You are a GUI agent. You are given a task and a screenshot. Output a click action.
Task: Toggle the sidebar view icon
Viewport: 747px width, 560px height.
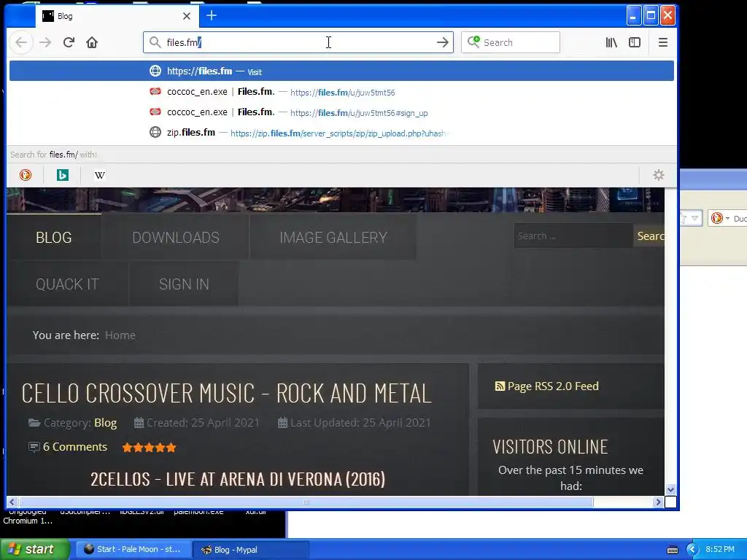635,42
